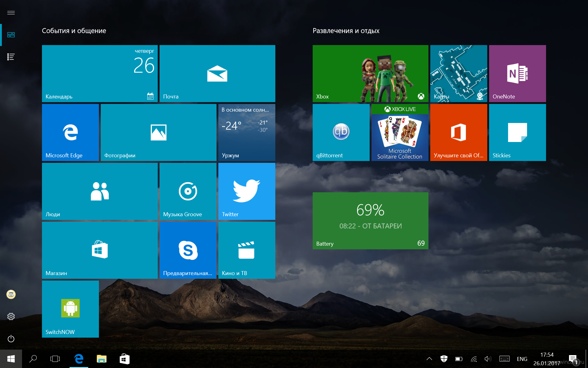The width and height of the screenshot is (588, 368).
Task: Show hidden tray icons chevron
Action: pyautogui.click(x=429, y=359)
